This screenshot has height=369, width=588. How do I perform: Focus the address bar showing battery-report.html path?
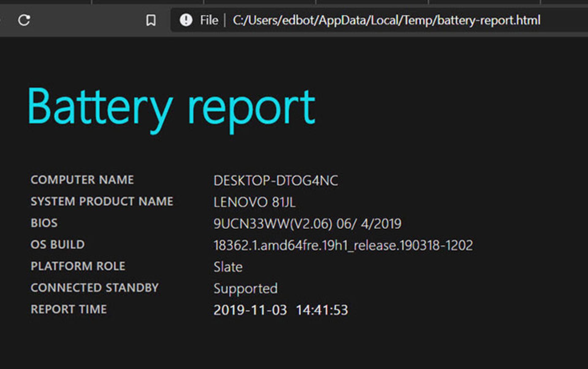point(386,21)
